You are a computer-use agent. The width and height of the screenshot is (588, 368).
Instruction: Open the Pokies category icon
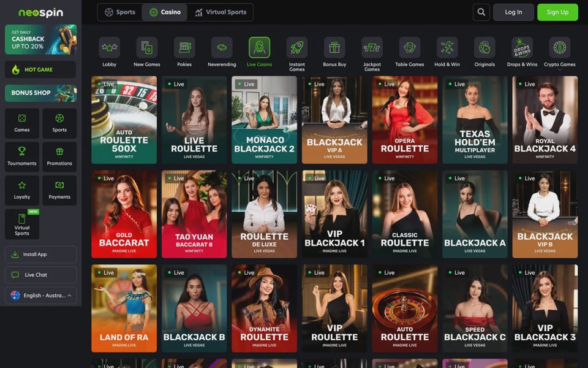tap(184, 47)
